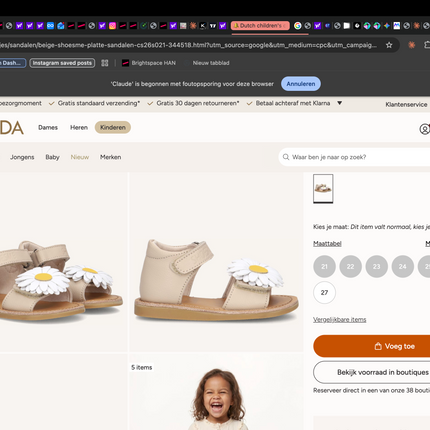Select the sandal colour thumbnail
The height and width of the screenshot is (430, 430).
pyautogui.click(x=323, y=189)
